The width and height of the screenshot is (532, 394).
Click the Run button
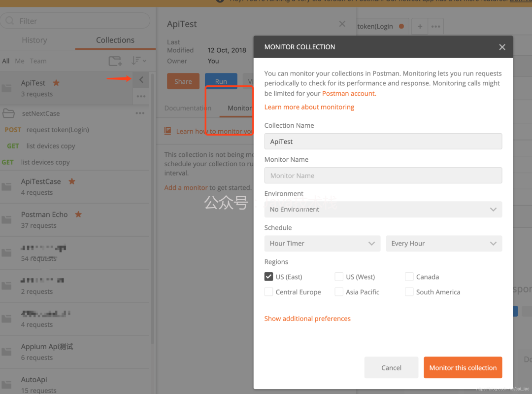(x=221, y=81)
